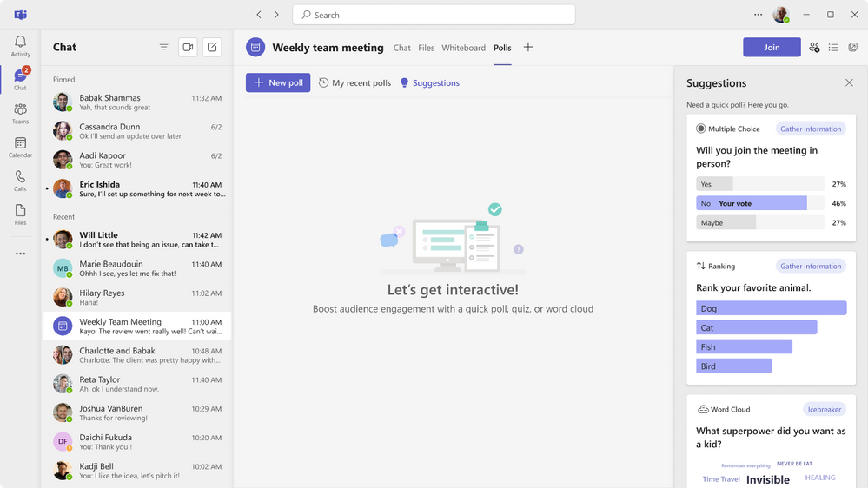
Task: Click the Weekly team meeting calendar icon
Action: coord(255,48)
